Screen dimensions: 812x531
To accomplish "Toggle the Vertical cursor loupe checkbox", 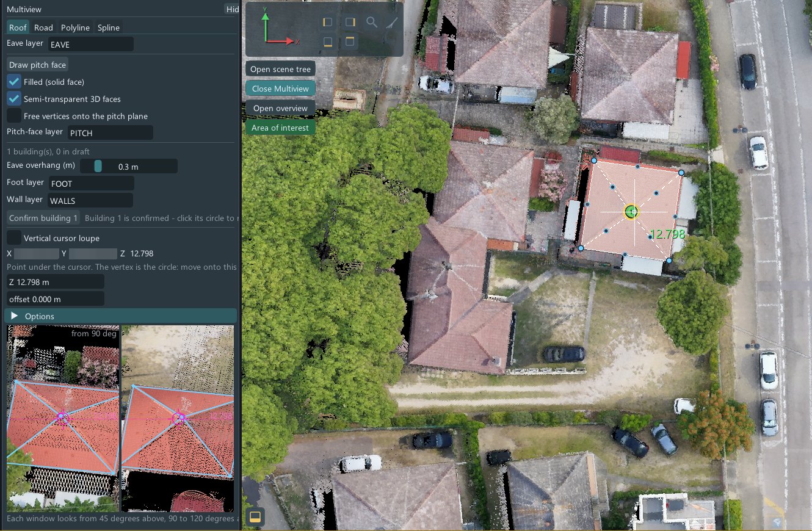I will 14,237.
